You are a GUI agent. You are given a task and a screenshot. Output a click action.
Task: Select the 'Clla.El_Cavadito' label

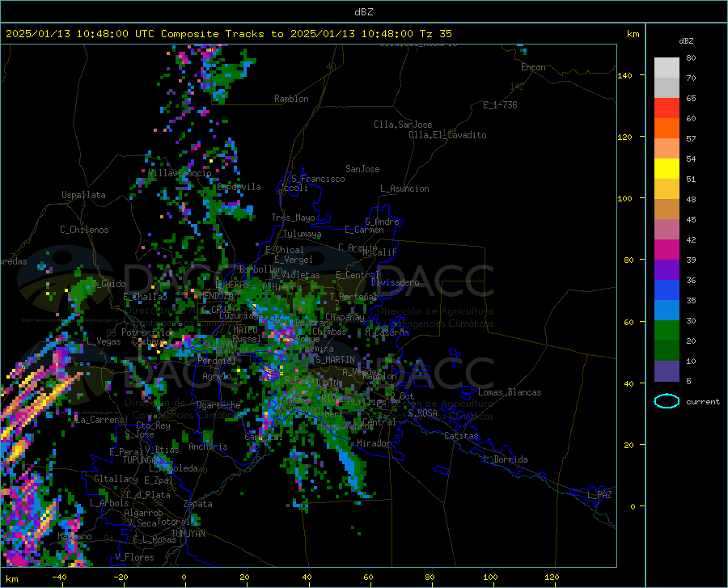447,135
